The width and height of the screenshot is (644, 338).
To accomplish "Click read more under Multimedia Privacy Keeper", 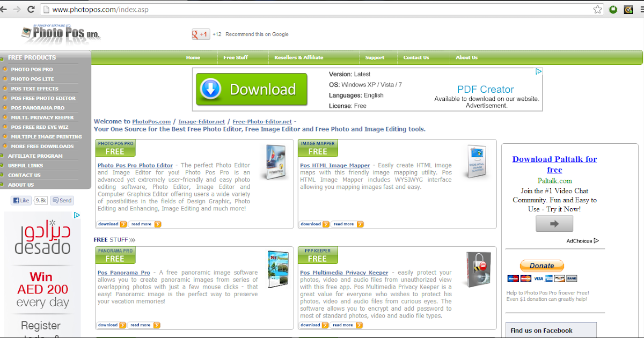I will point(347,325).
